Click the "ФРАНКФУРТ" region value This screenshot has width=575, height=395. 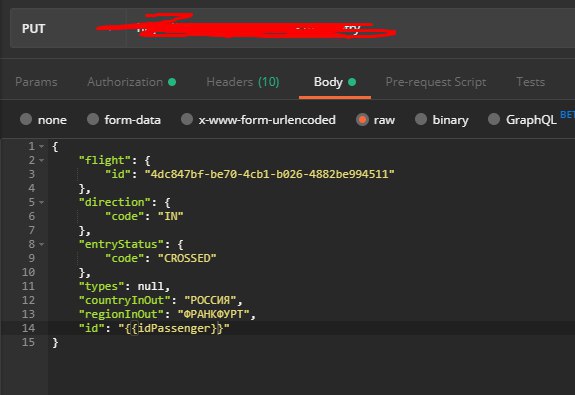213,314
